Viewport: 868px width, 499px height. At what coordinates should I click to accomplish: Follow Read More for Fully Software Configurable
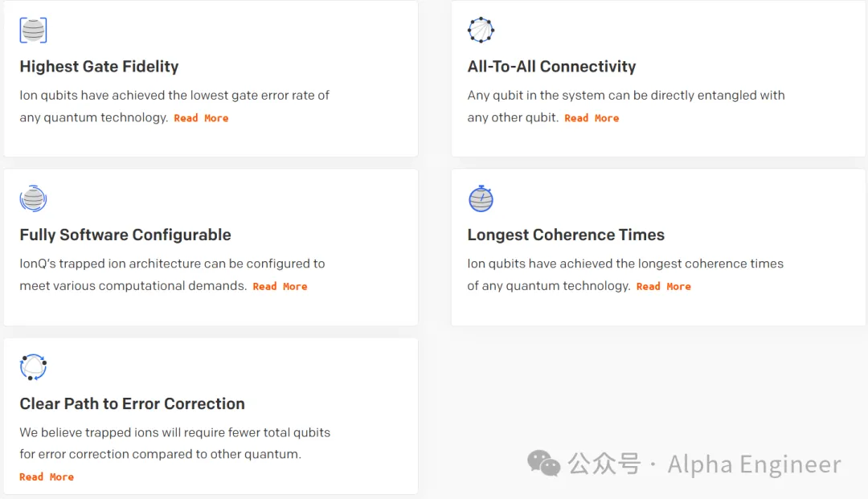280,287
